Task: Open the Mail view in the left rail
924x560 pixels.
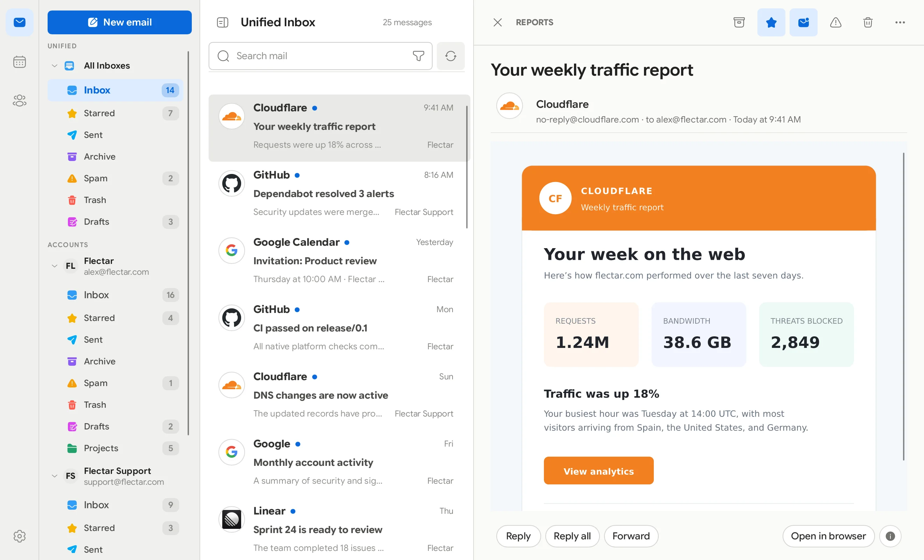Action: click(20, 22)
